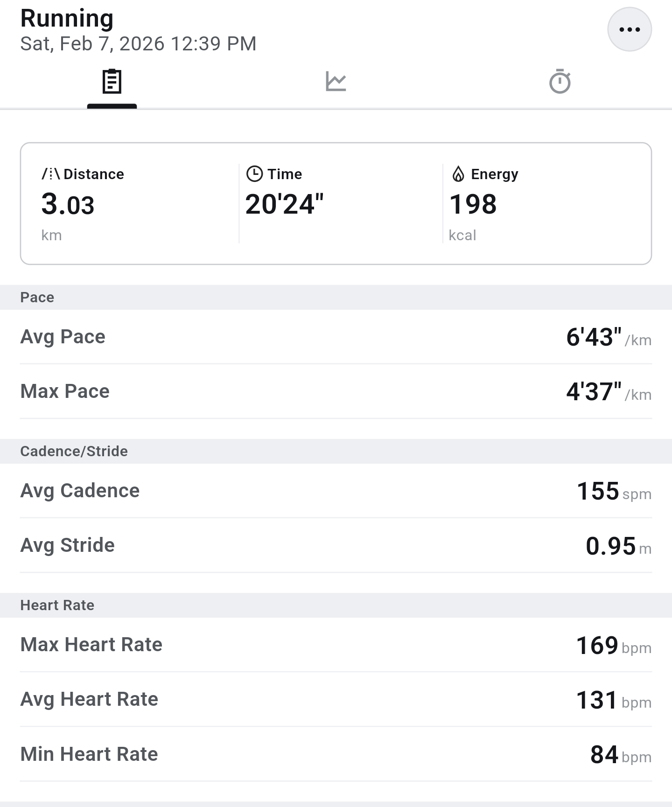
Task: Tap the Max Pace row
Action: (x=336, y=391)
